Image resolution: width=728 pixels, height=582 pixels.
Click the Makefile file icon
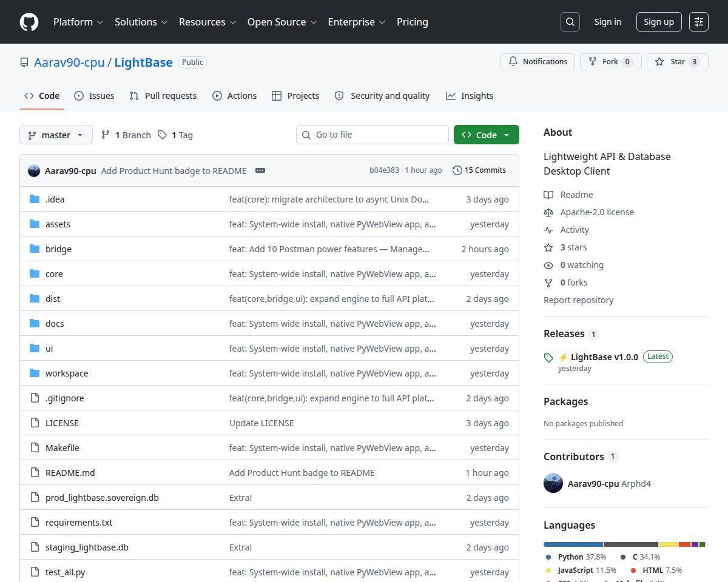[x=35, y=448]
